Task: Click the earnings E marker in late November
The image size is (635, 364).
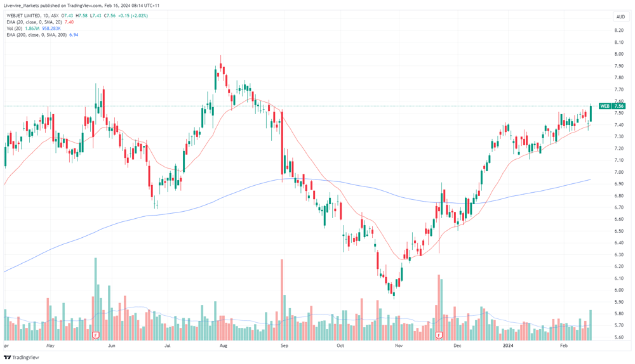Action: 439,335
